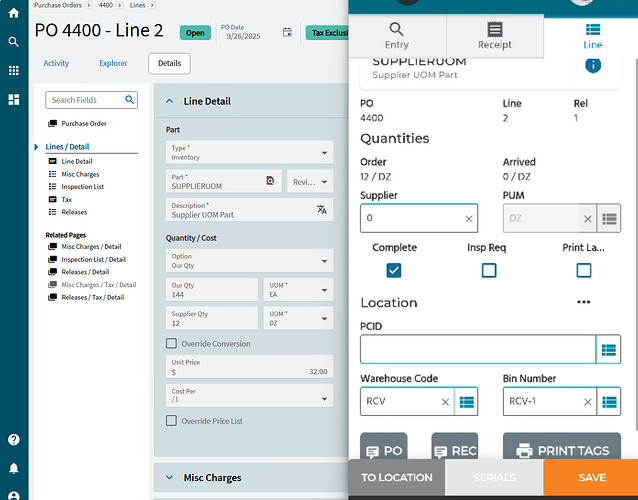
Task: Click the translate icon in Description field
Action: (321, 210)
